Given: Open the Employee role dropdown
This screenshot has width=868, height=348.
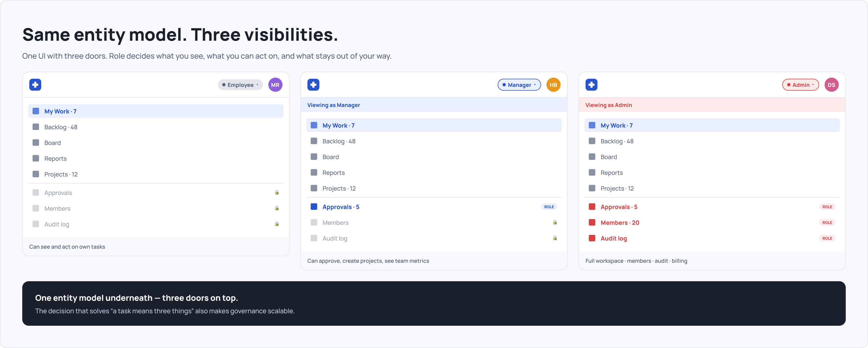Looking at the screenshot, I should (x=240, y=85).
